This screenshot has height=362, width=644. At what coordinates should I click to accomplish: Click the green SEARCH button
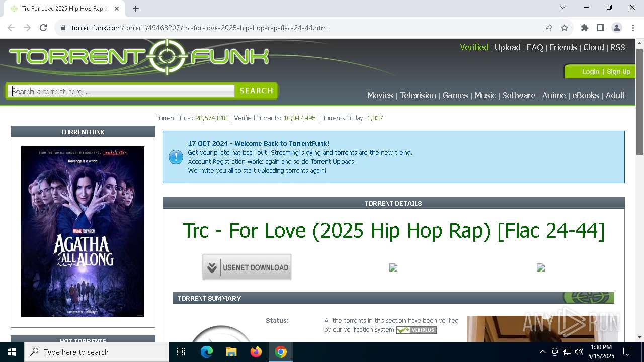(256, 90)
